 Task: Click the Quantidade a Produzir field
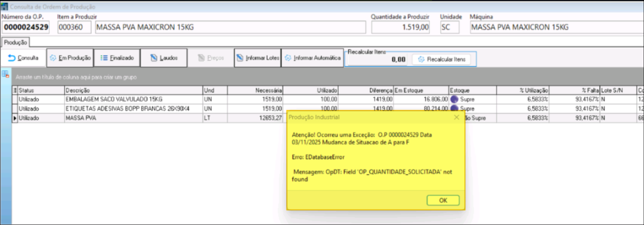(400, 27)
